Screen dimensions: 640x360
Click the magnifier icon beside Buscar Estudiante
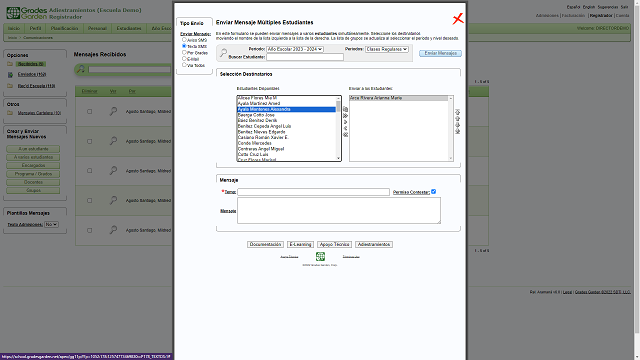point(223,53)
